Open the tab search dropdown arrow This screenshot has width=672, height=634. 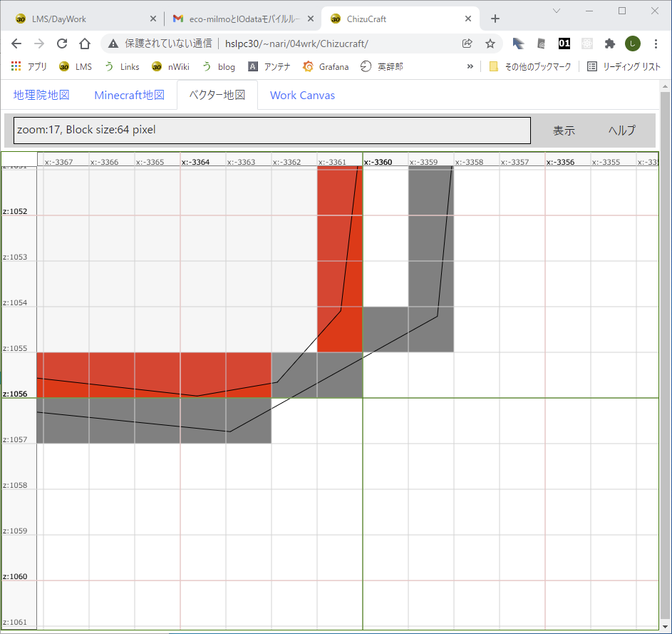[557, 11]
